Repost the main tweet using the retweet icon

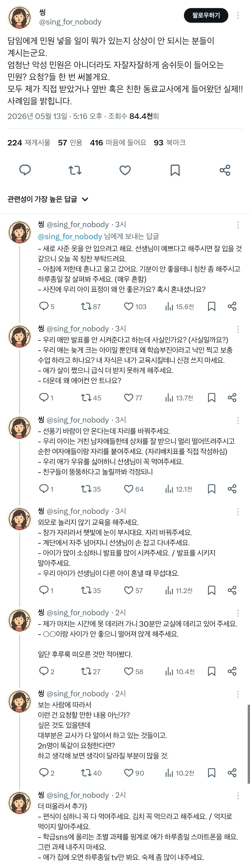tap(75, 170)
